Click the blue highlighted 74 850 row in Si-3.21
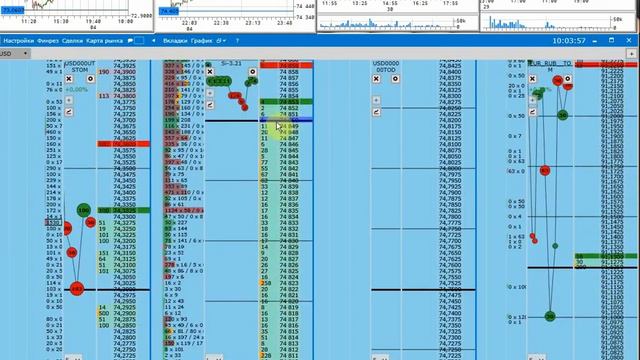 point(286,120)
